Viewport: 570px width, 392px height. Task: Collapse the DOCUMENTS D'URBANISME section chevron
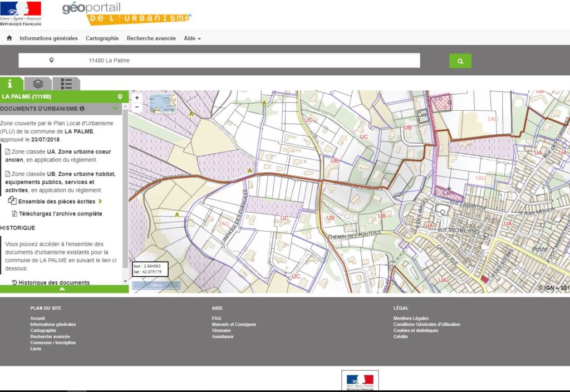[116, 109]
